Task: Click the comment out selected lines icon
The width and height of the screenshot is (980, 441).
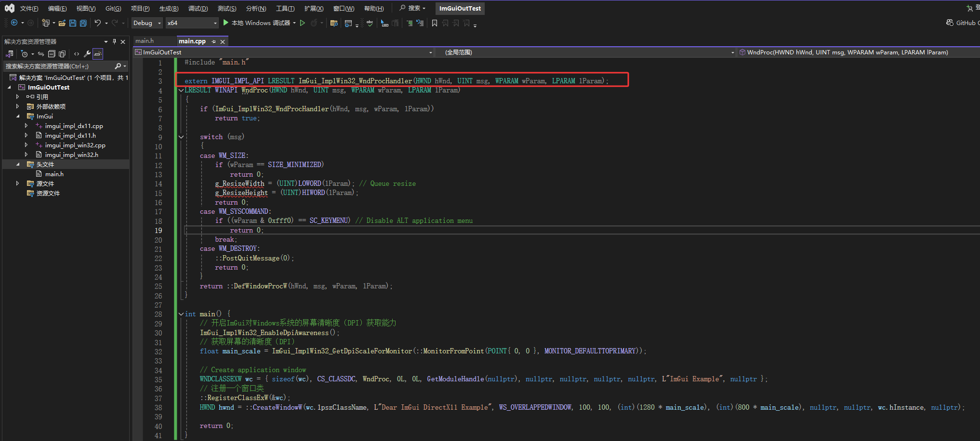Action: tap(409, 23)
